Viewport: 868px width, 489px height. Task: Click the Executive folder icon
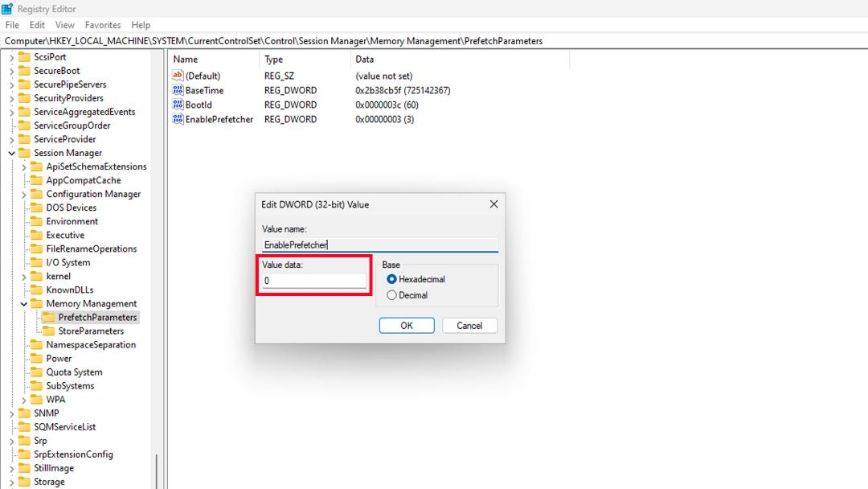tap(36, 236)
